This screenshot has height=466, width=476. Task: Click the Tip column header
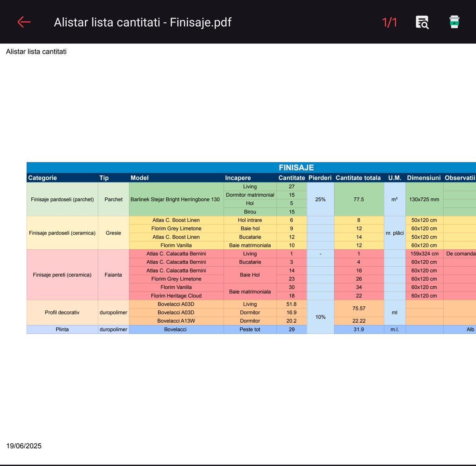coord(113,178)
